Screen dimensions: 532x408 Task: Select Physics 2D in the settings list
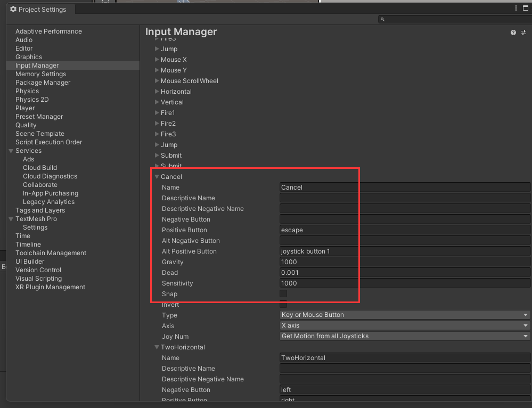click(x=32, y=100)
